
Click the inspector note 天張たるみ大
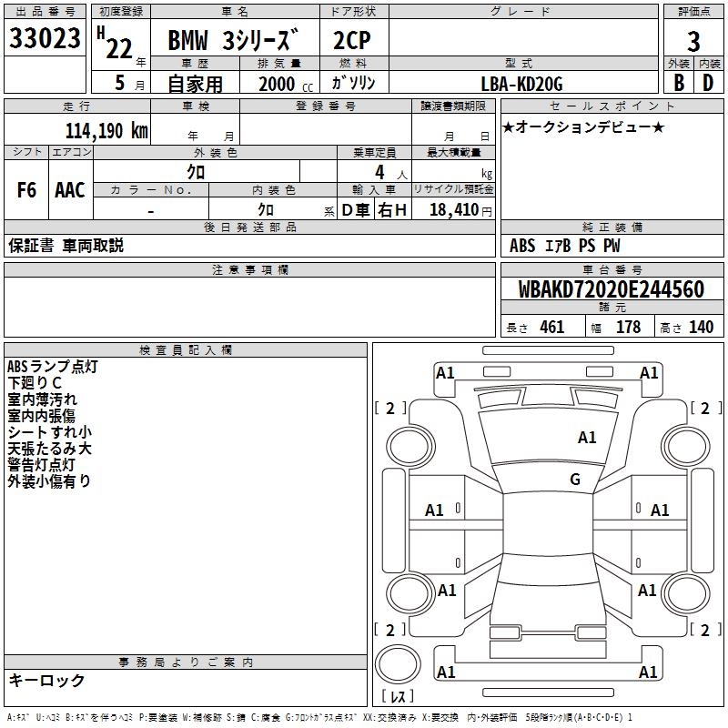coord(49,448)
